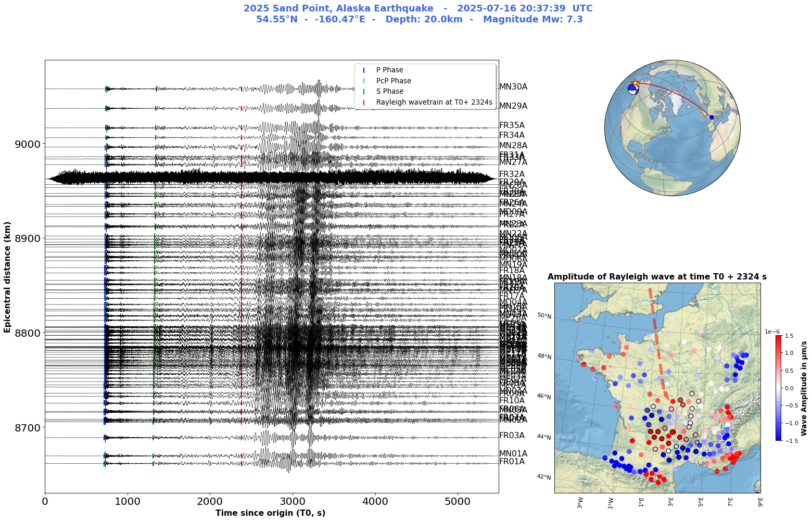
Task: Click the cyan PcP Phase legend marker
Action: (x=364, y=81)
